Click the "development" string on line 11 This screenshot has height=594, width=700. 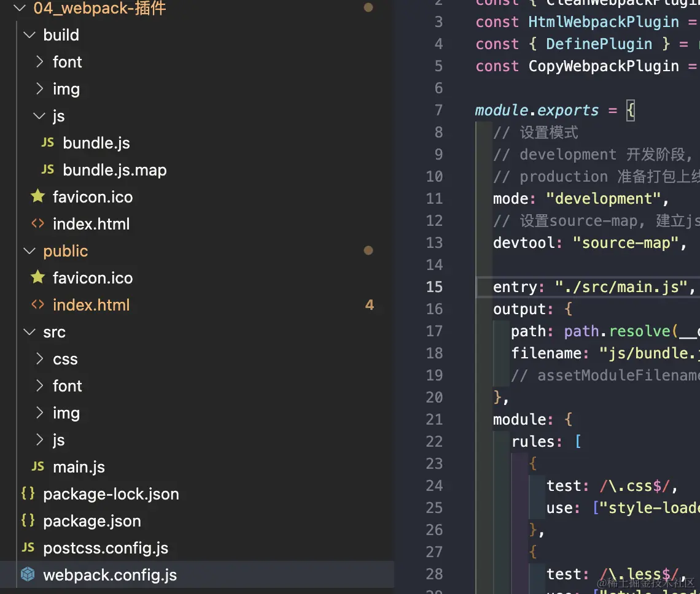603,198
